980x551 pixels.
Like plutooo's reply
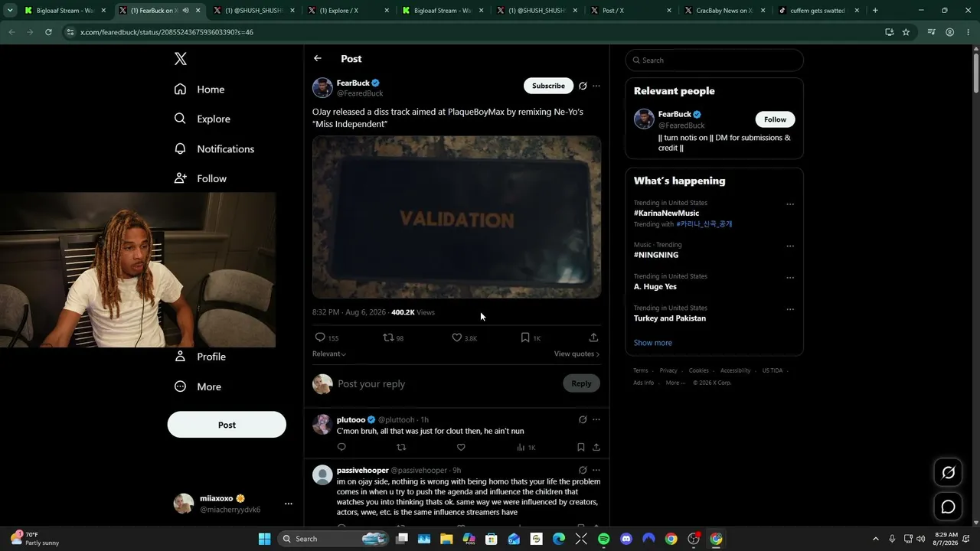(x=461, y=447)
